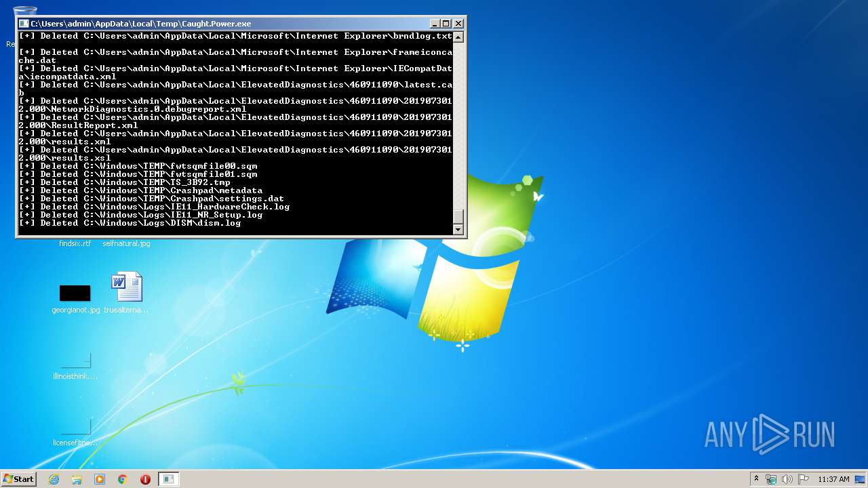Click the line deleting fwtsqmfile00.sqm
Screen dimensions: 868x488
tap(138, 166)
